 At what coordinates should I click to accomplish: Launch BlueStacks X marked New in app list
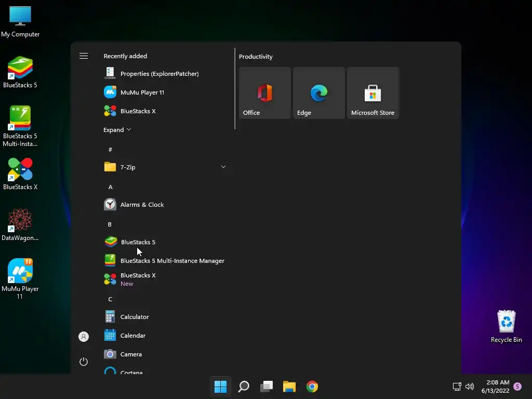point(165,279)
